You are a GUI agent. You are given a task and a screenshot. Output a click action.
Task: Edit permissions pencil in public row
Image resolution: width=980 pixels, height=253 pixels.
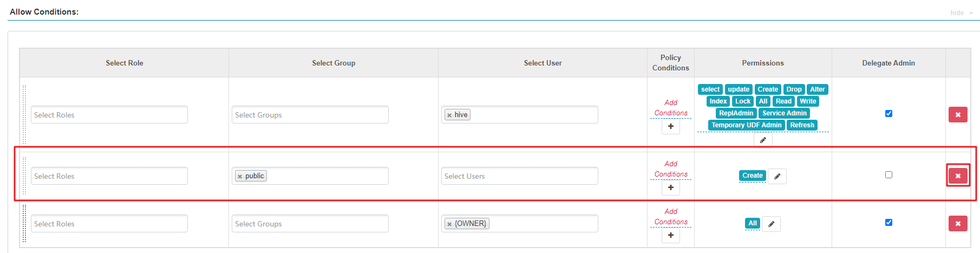[x=777, y=176]
